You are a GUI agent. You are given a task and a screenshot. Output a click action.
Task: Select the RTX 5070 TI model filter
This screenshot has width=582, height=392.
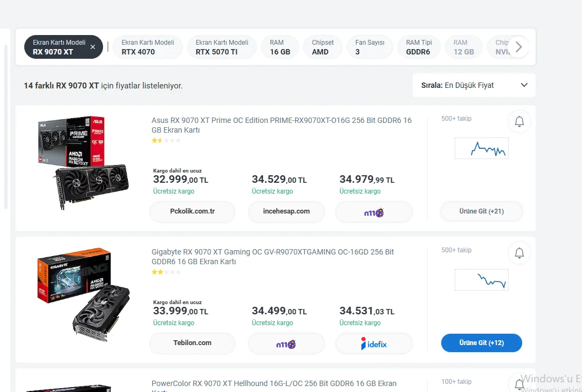coord(221,47)
